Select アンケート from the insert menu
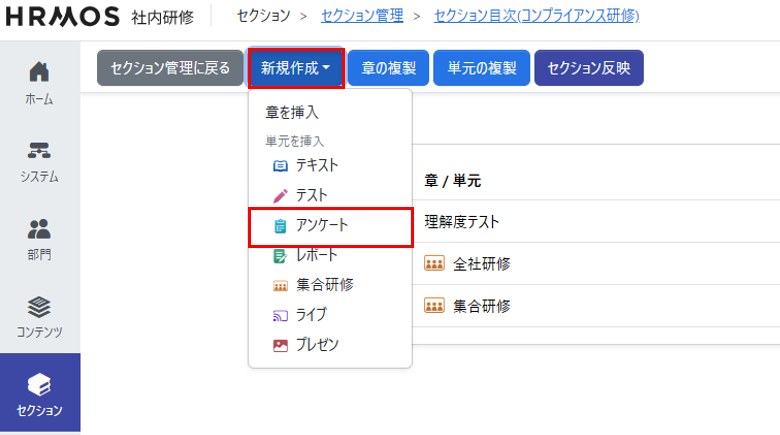 tap(322, 226)
